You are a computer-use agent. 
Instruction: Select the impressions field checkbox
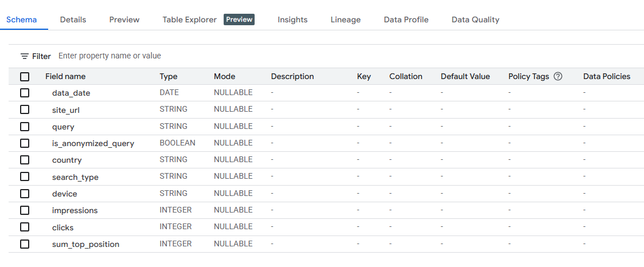pyautogui.click(x=25, y=210)
